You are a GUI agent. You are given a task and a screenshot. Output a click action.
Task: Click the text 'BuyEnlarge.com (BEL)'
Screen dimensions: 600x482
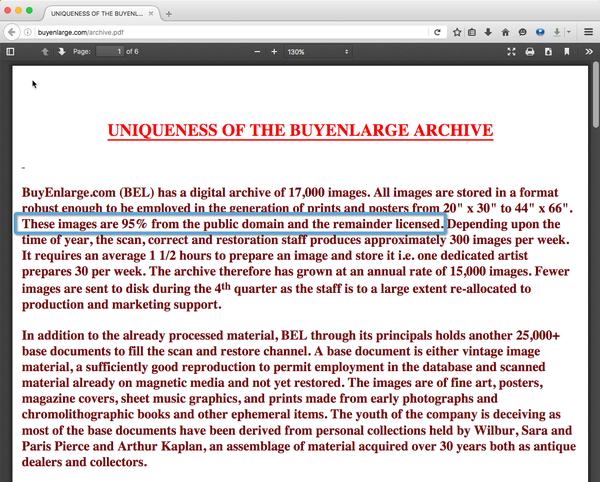tap(88, 192)
